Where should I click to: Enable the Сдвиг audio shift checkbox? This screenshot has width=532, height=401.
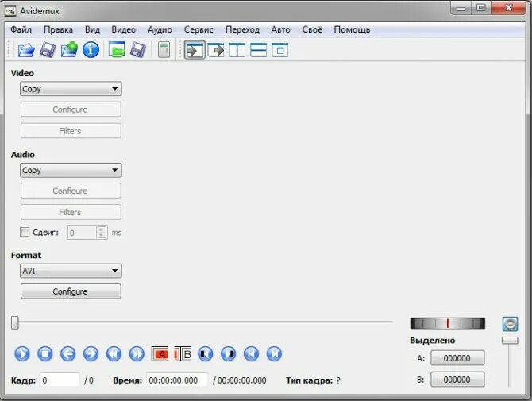(25, 232)
